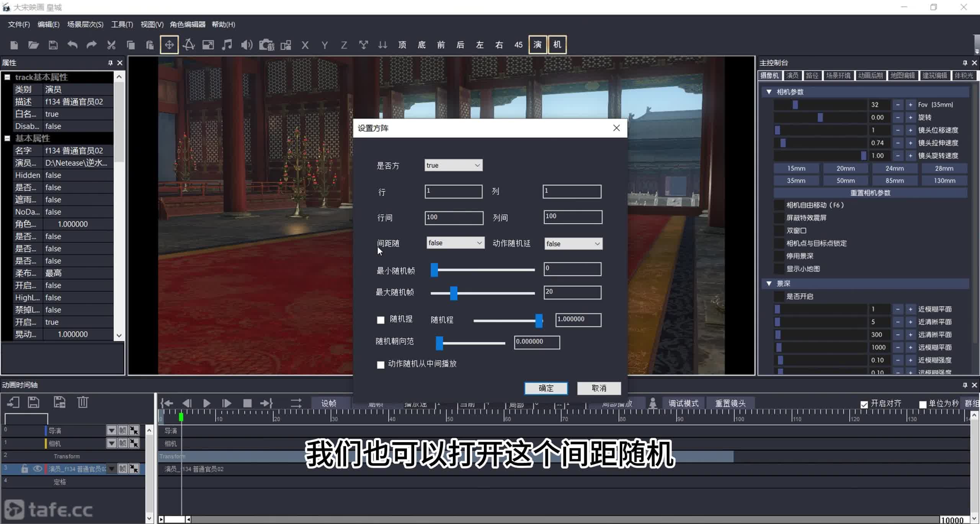Switch to the 演员 tab
Image resolution: width=980 pixels, height=524 pixels.
coord(792,75)
